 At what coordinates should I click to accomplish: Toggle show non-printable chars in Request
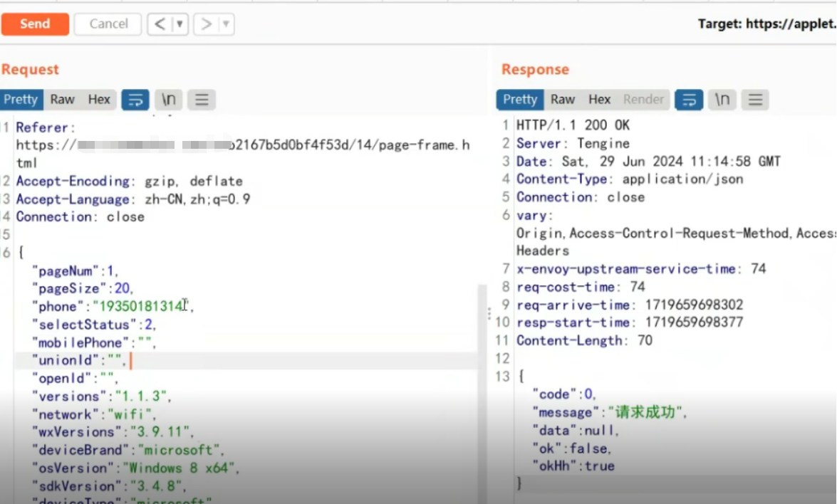[169, 100]
